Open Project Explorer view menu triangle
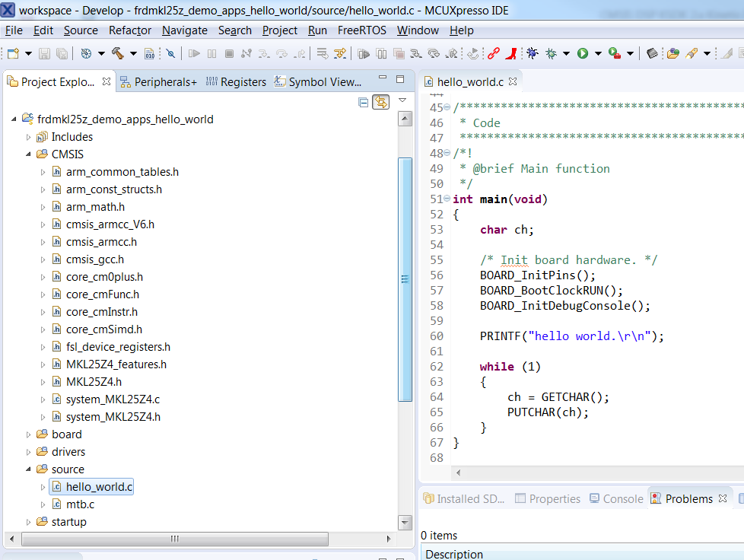744x560 pixels. (x=402, y=100)
